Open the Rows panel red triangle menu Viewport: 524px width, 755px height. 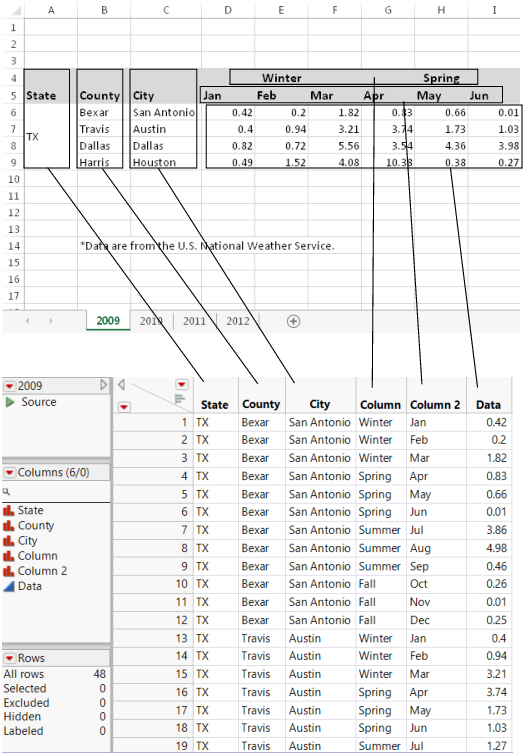(10, 658)
